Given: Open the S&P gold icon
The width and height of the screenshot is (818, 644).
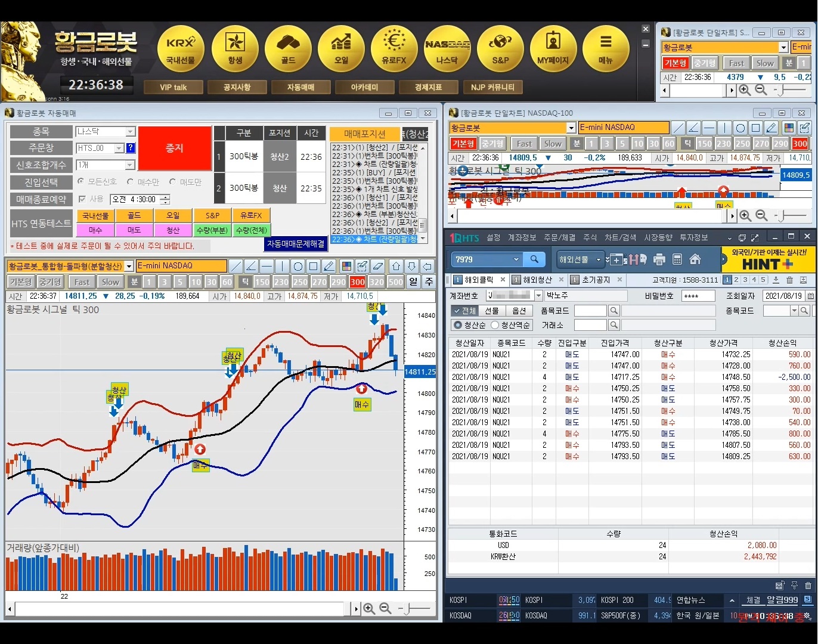Looking at the screenshot, I should click(x=500, y=49).
